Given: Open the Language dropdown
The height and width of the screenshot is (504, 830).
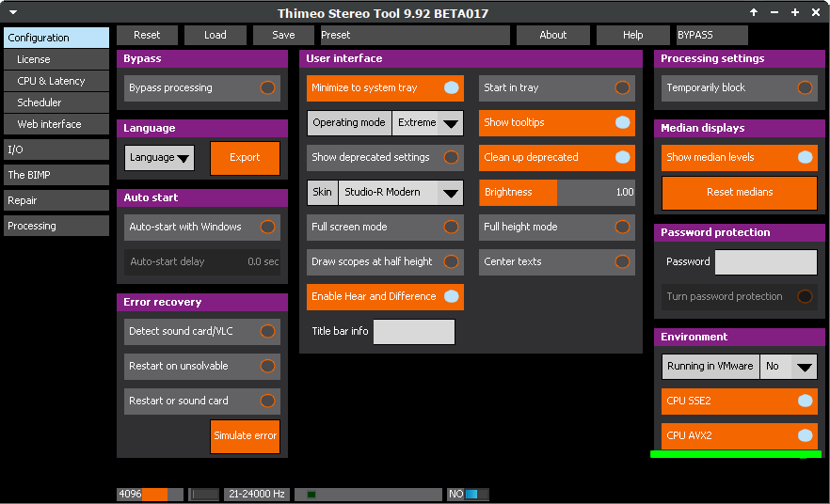Looking at the screenshot, I should click(x=159, y=158).
